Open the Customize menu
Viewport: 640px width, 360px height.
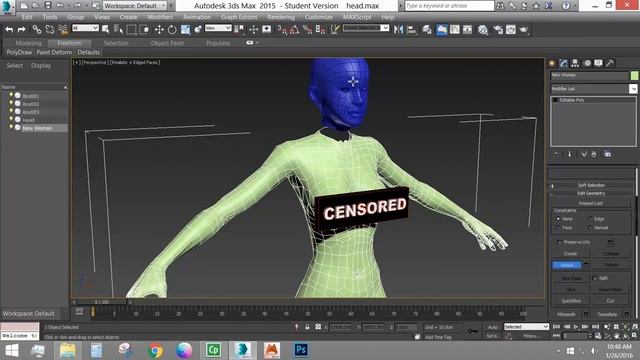[x=319, y=17]
